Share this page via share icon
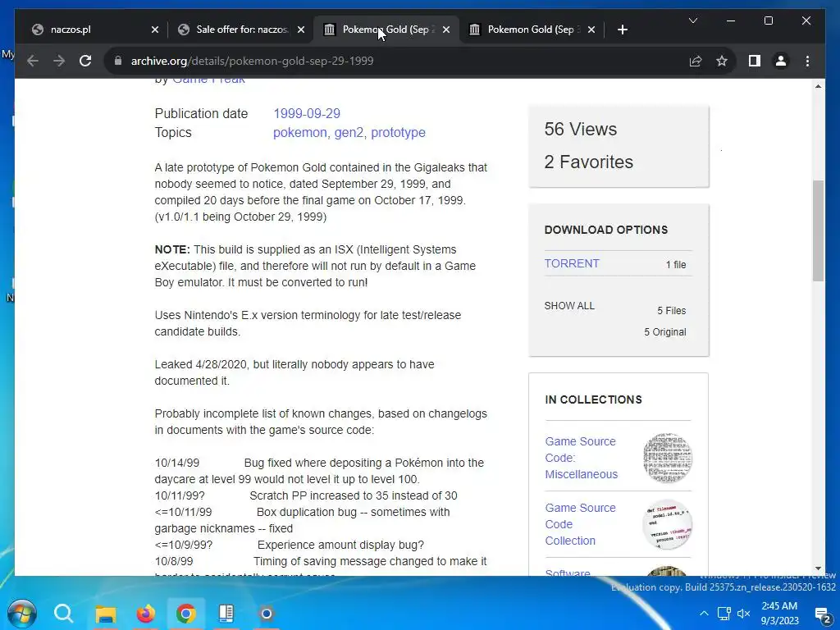Image resolution: width=840 pixels, height=630 pixels. point(696,61)
